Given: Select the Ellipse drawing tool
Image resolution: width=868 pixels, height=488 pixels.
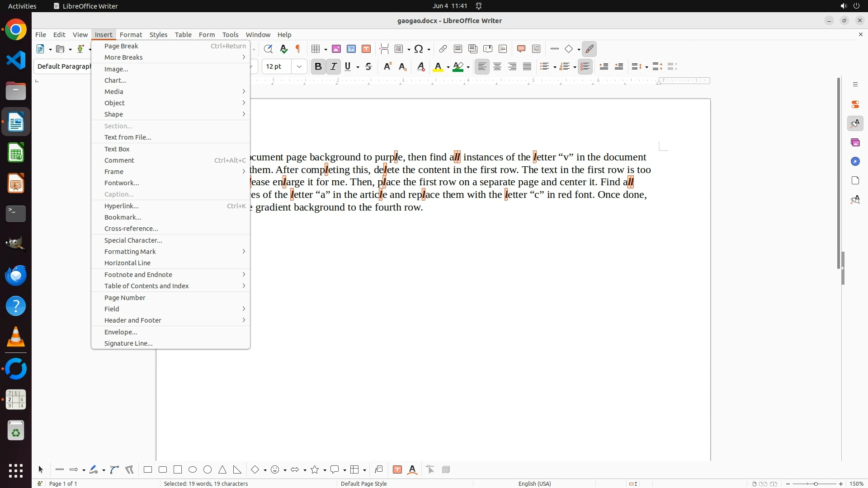Looking at the screenshot, I should click(193, 470).
